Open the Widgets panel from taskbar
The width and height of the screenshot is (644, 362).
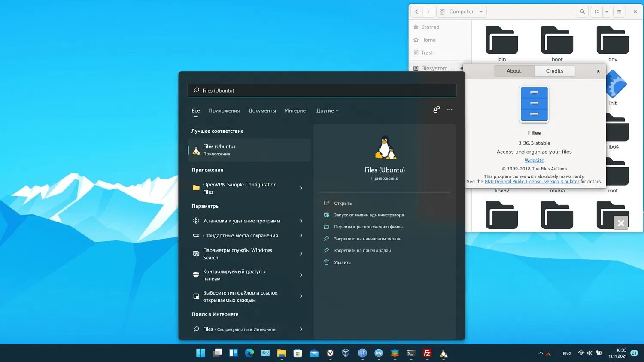[x=234, y=353]
